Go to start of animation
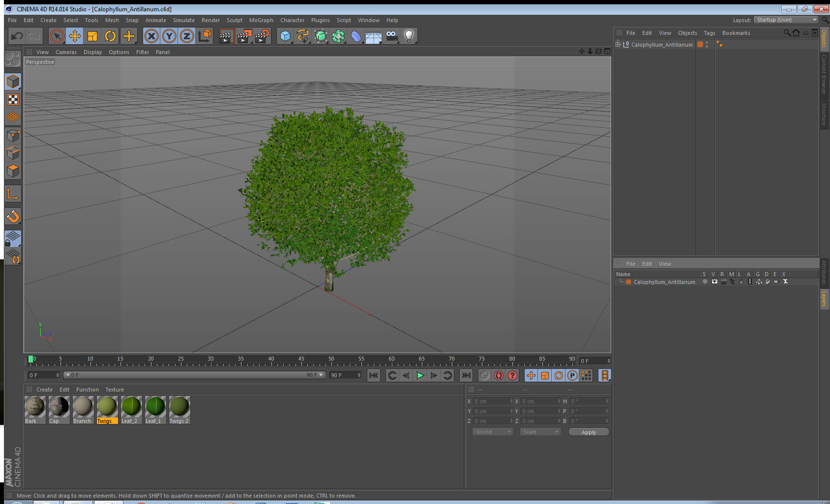The image size is (830, 504). coord(374,375)
